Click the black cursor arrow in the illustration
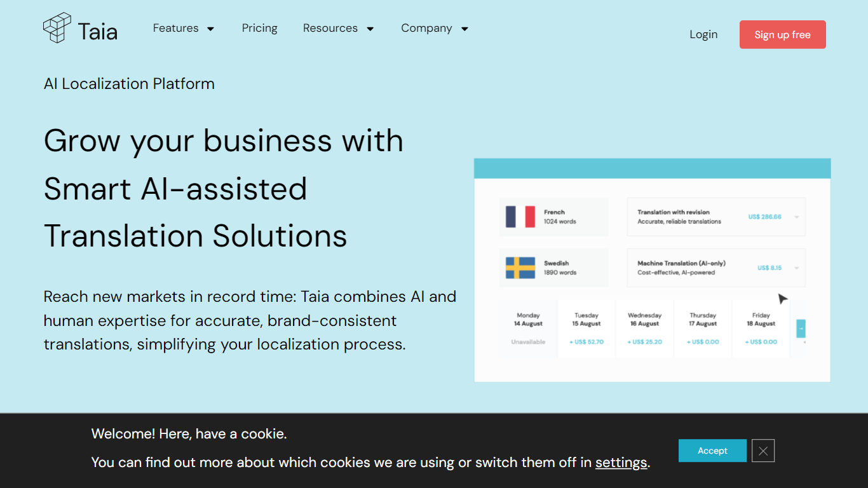This screenshot has height=488, width=868. tap(783, 299)
